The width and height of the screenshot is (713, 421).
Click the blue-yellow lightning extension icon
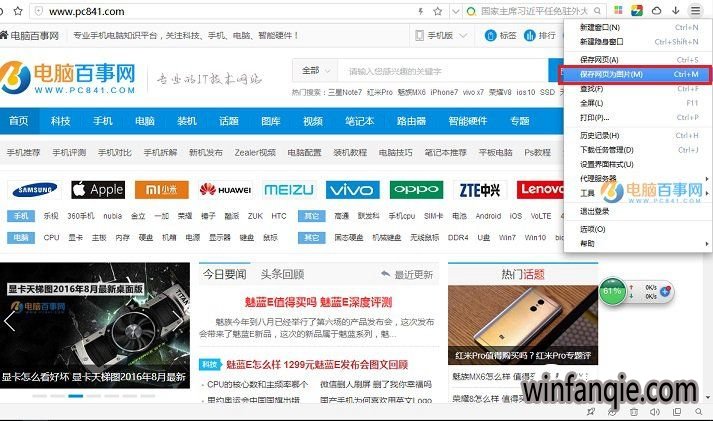pos(637,10)
